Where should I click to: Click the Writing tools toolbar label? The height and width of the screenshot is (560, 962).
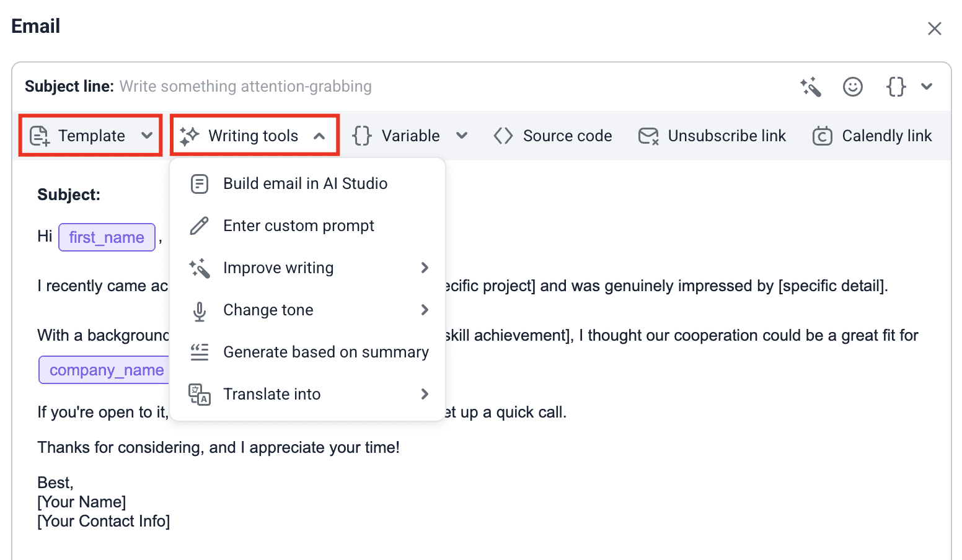point(254,136)
